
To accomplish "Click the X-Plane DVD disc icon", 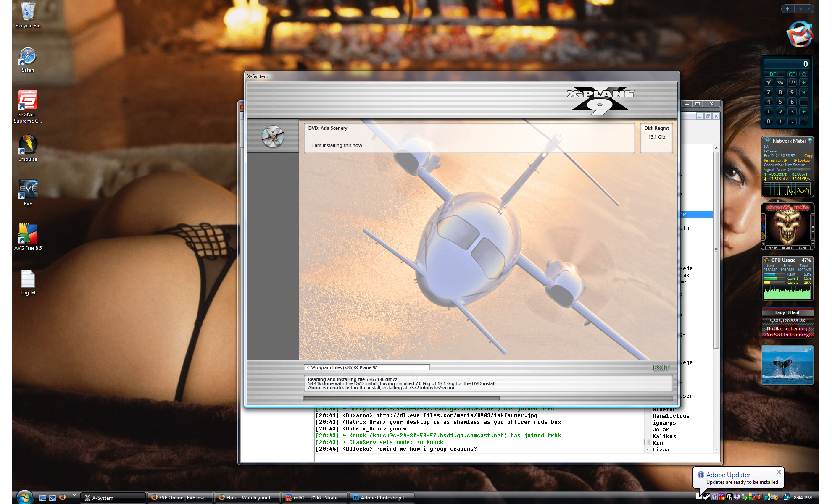I will click(273, 136).
